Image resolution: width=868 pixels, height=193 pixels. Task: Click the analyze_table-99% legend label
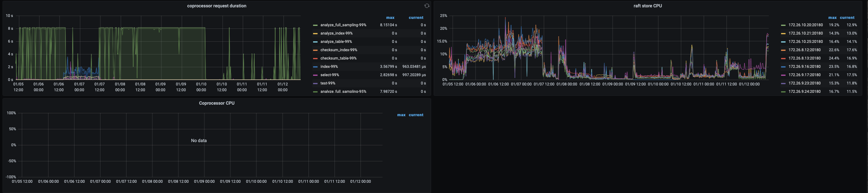click(336, 42)
